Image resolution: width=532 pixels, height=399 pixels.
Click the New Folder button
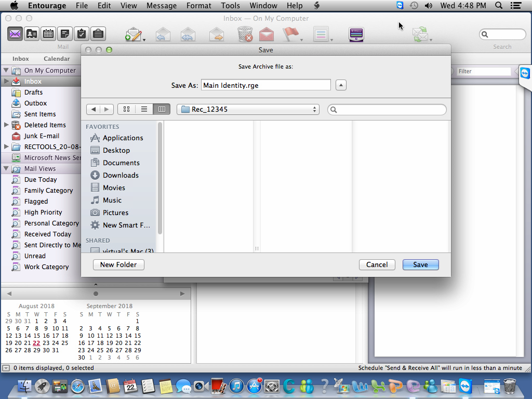118,264
